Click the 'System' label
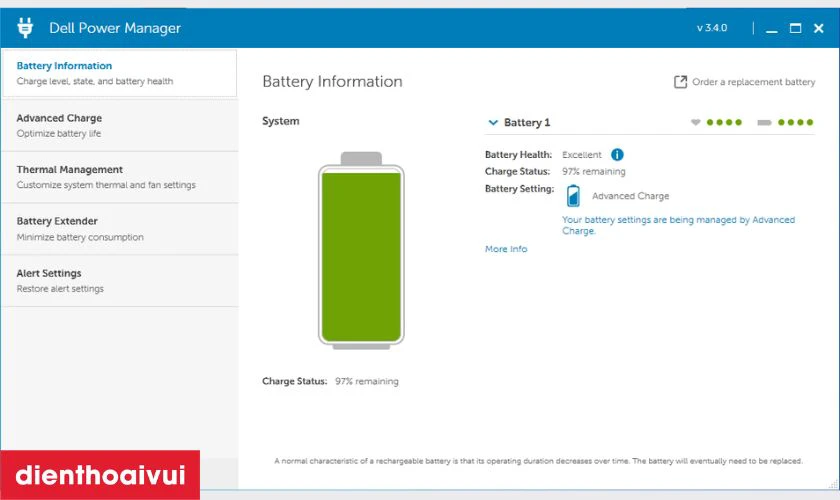The height and width of the screenshot is (500, 840). [x=281, y=121]
